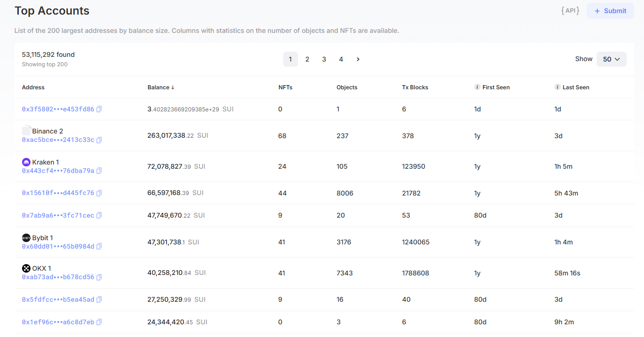Click the Kraken 1 purple logo icon
Image resolution: width=644 pixels, height=337 pixels.
26,162
